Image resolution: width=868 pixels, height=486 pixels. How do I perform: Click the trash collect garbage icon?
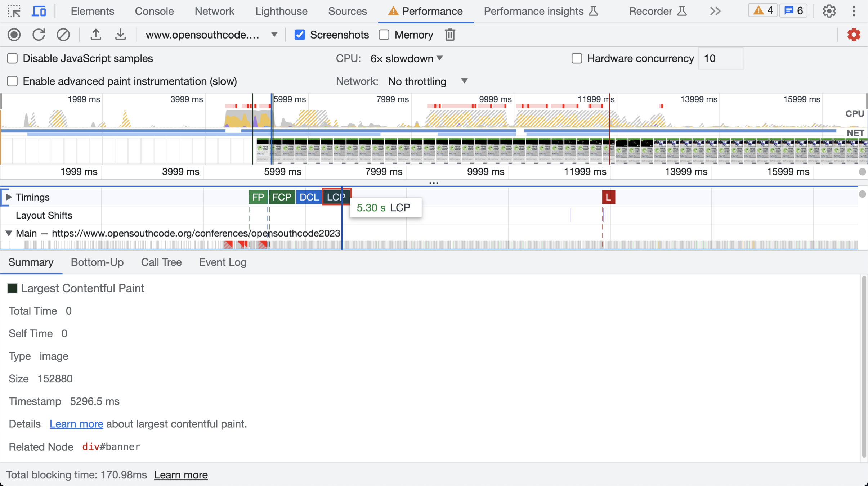[x=450, y=35]
